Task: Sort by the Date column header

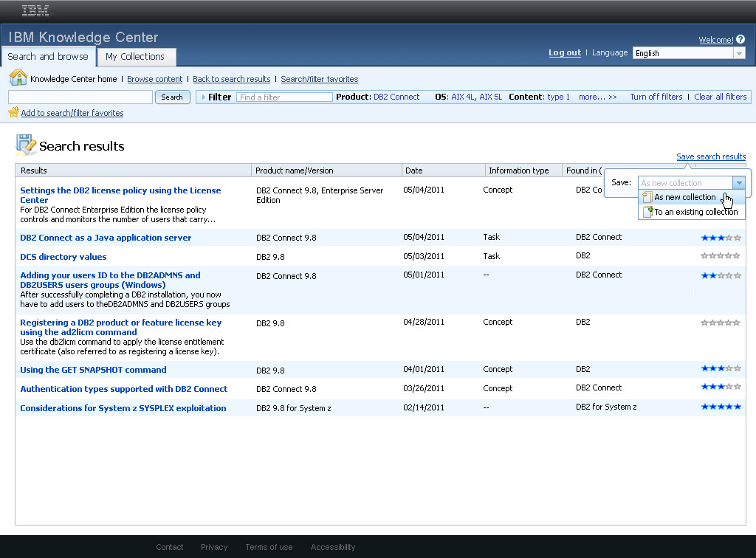Action: [x=414, y=170]
